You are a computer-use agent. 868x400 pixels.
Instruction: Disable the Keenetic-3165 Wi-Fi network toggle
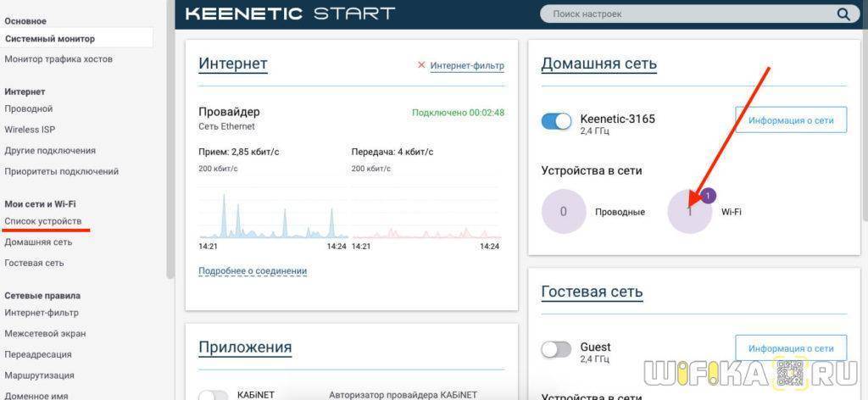556,121
